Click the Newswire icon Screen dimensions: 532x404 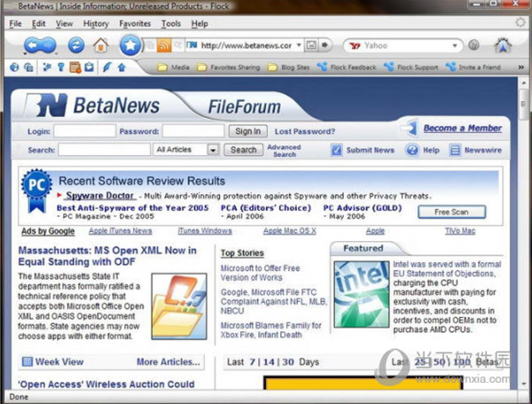455,150
